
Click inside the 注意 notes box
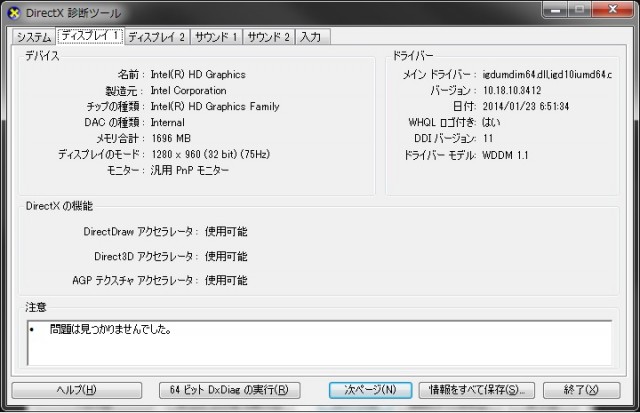coord(320,343)
